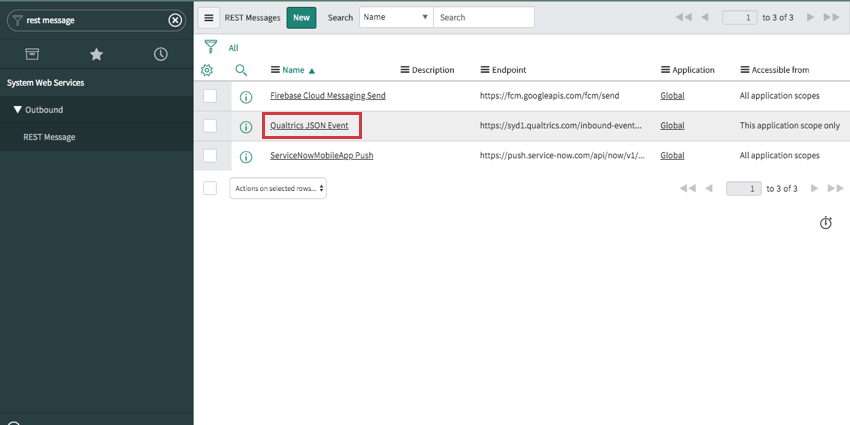Viewport: 850px width, 425px height.
Task: Focus the navigator filter field
Action: coord(95,21)
